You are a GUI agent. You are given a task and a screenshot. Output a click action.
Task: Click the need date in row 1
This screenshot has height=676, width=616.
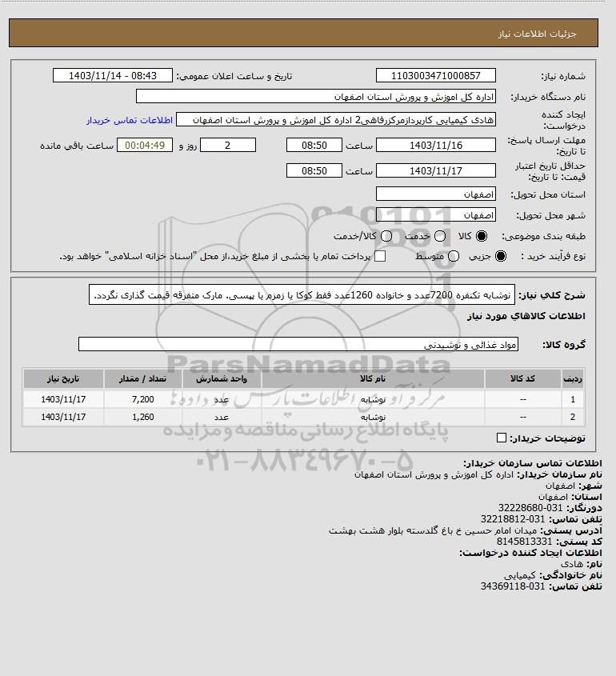(63, 399)
